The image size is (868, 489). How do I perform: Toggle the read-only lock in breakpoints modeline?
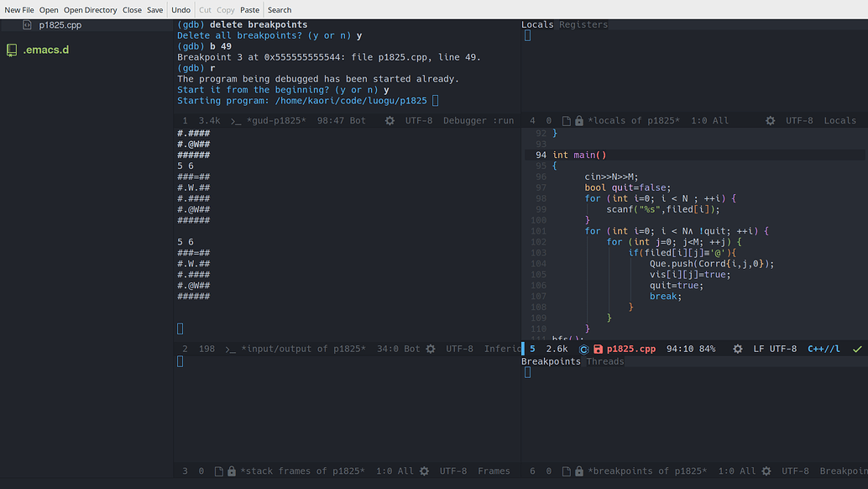tap(578, 471)
